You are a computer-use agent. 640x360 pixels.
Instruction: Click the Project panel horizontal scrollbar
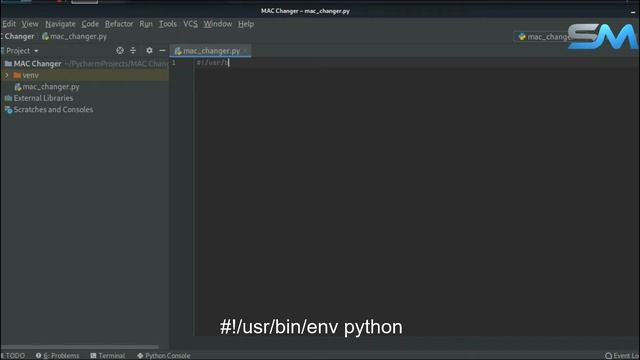tap(80, 347)
